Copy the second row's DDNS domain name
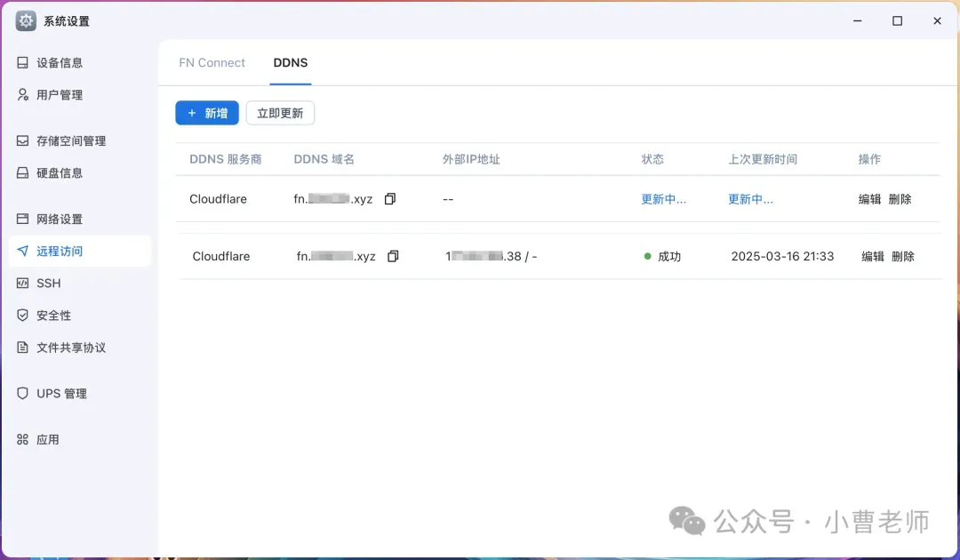The width and height of the screenshot is (960, 560). click(393, 256)
